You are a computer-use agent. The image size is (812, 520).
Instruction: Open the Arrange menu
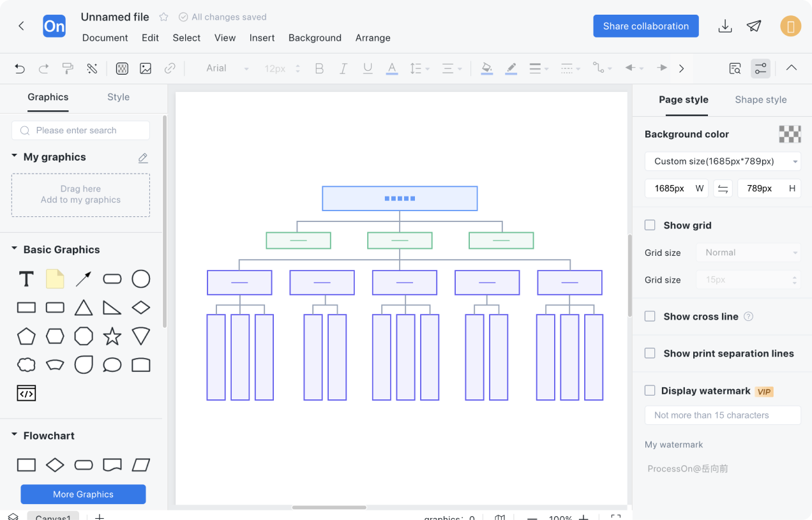click(x=373, y=38)
